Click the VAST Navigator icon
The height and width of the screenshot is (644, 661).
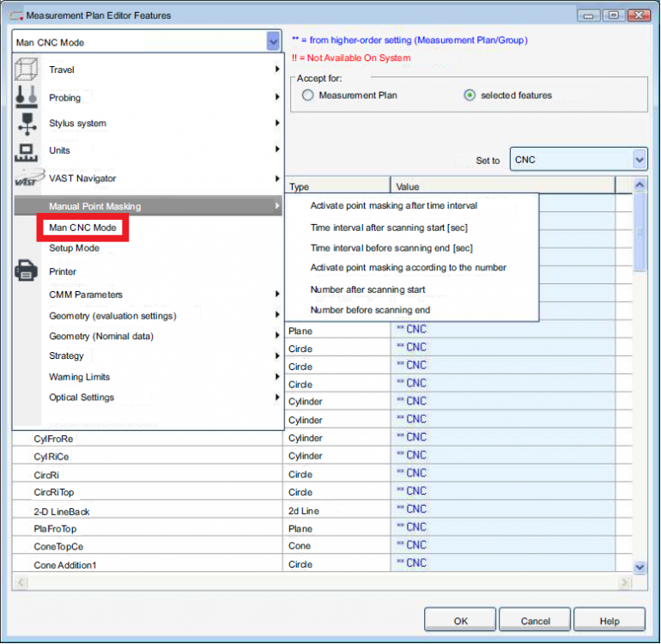(x=27, y=179)
